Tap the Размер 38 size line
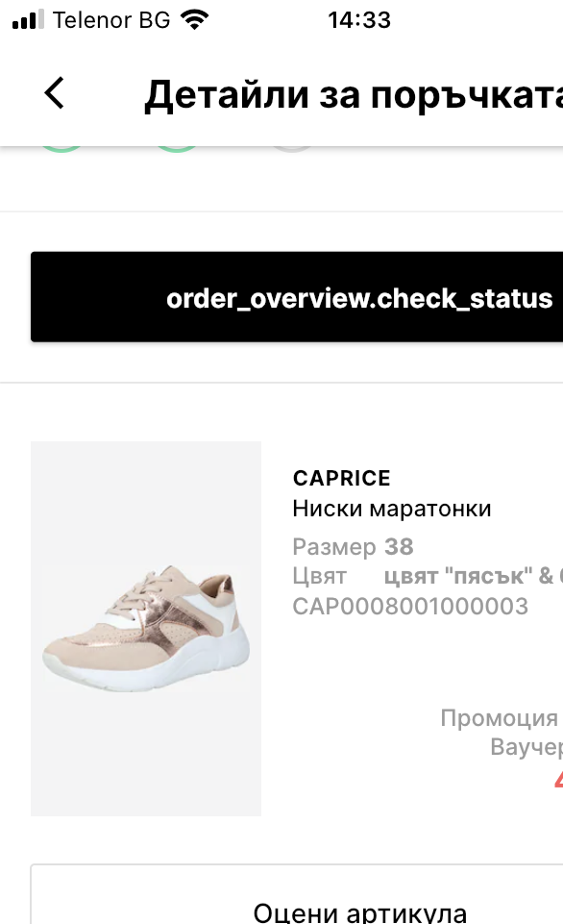Screen dimensions: 563x924 point(354,546)
